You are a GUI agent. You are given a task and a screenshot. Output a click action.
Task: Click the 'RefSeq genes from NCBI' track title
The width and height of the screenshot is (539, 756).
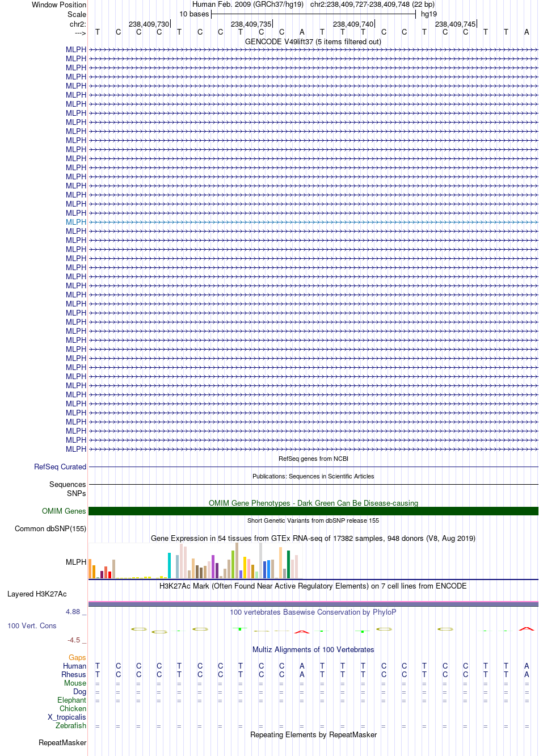pos(313,459)
